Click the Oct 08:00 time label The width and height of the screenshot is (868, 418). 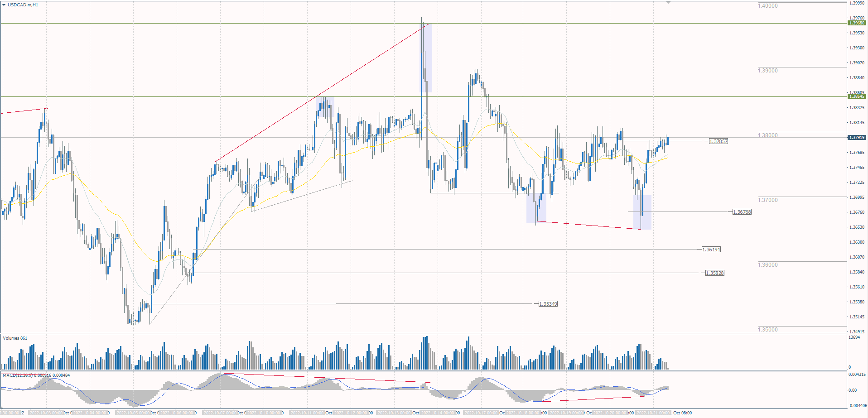pos(682,413)
